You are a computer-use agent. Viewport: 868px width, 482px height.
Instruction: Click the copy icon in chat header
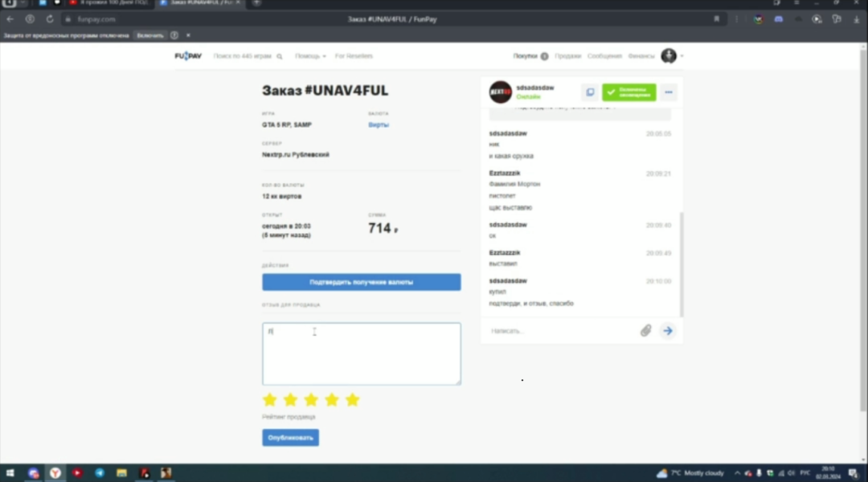tap(590, 92)
